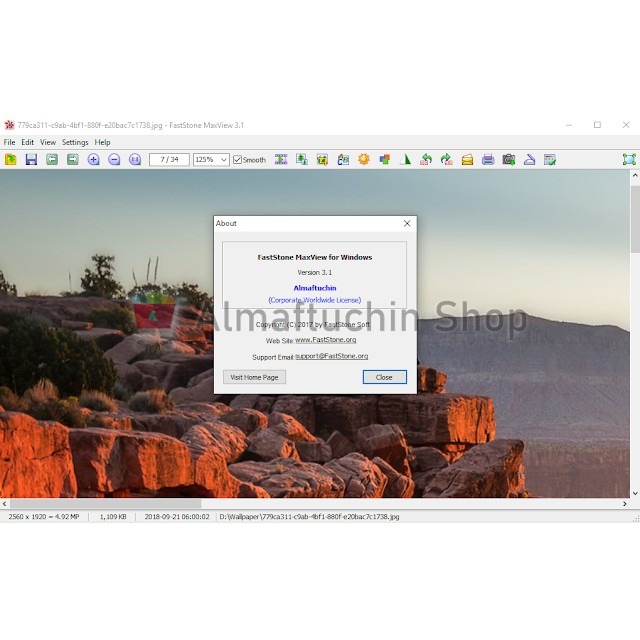Open Sharpen/Blur green triangle icon
This screenshot has height=640, width=640.
pyautogui.click(x=405, y=159)
